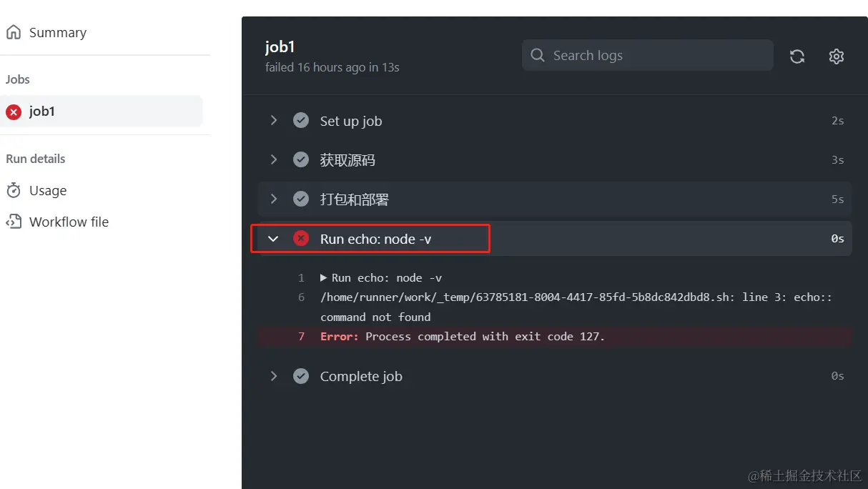Click the red failed icon beside job1
868x489 pixels.
[x=14, y=112]
